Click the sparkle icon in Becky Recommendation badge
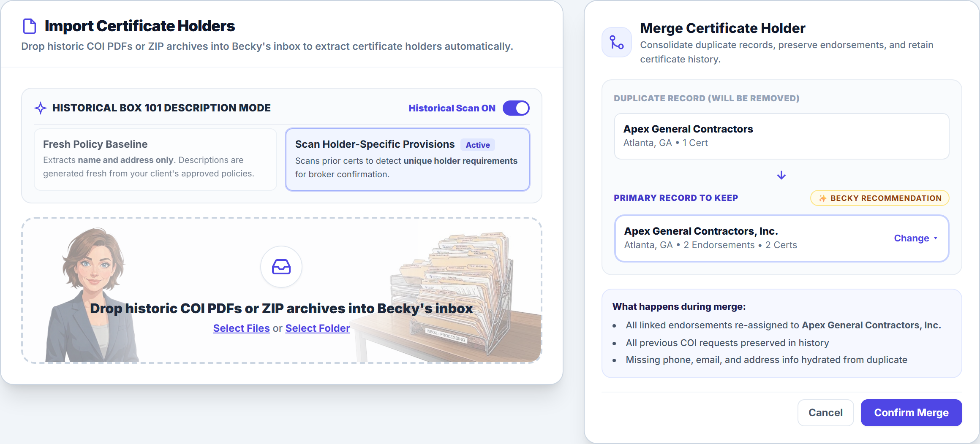The width and height of the screenshot is (980, 444). [x=822, y=198]
